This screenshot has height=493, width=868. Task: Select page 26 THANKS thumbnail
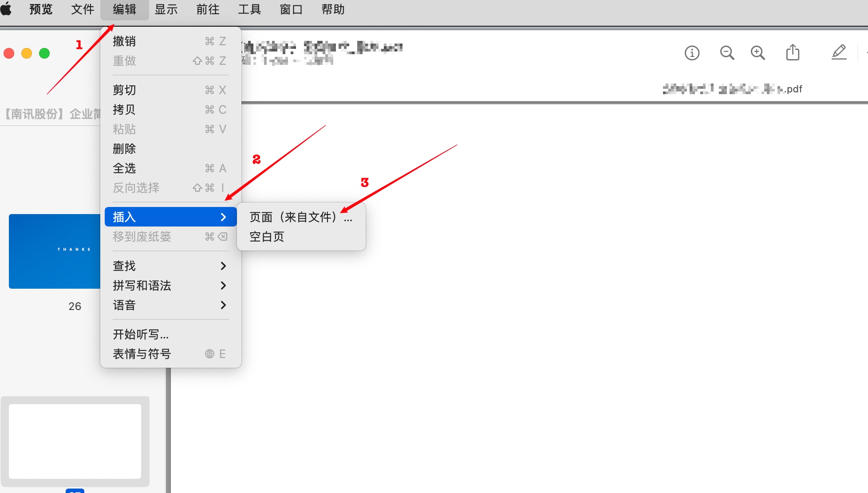(55, 251)
